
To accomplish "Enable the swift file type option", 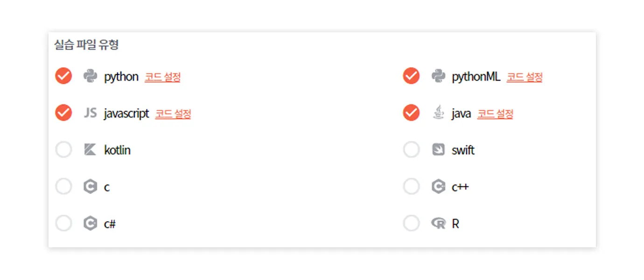I will (411, 150).
